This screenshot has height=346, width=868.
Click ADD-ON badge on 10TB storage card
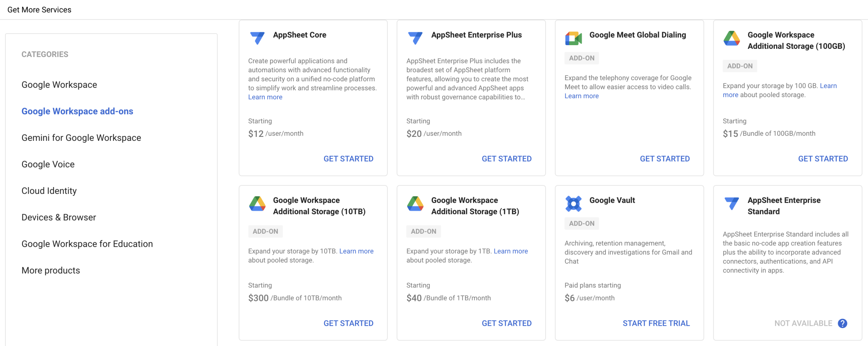click(x=265, y=232)
